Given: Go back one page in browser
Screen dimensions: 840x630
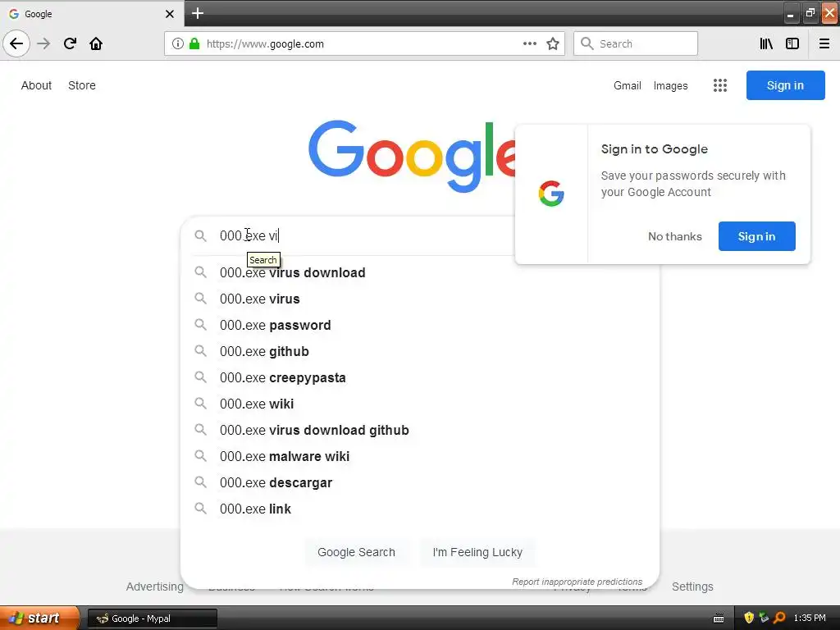Looking at the screenshot, I should point(16,43).
